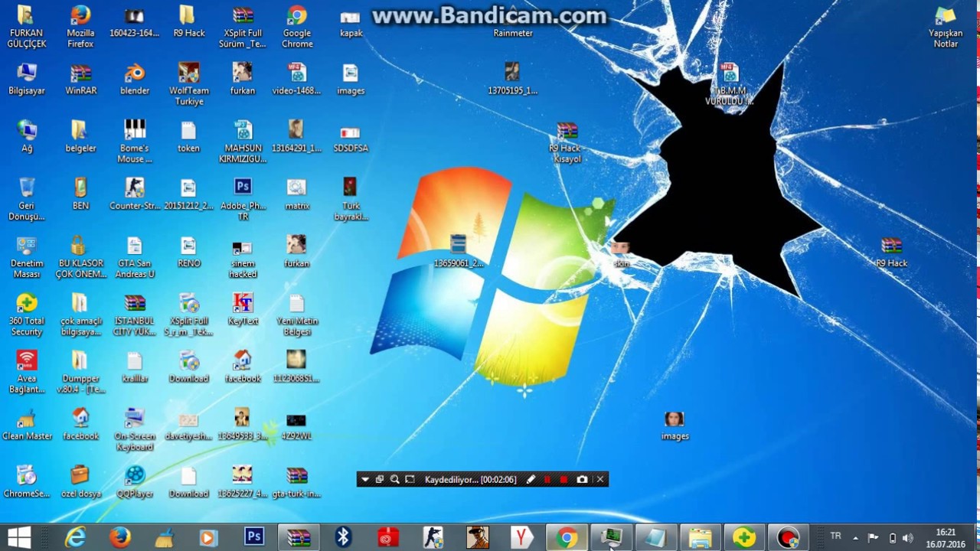
Task: Open Firefox from the taskbar
Action: point(119,538)
